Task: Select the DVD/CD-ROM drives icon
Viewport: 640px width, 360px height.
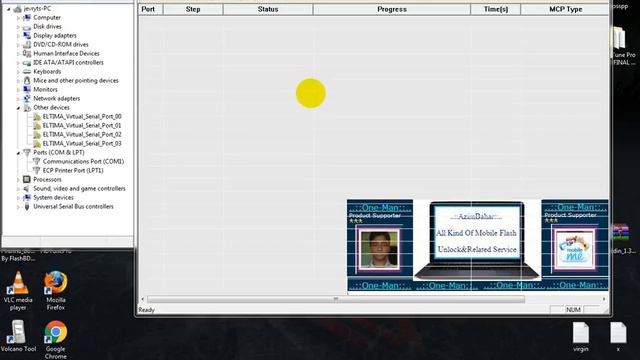Action: [27, 44]
